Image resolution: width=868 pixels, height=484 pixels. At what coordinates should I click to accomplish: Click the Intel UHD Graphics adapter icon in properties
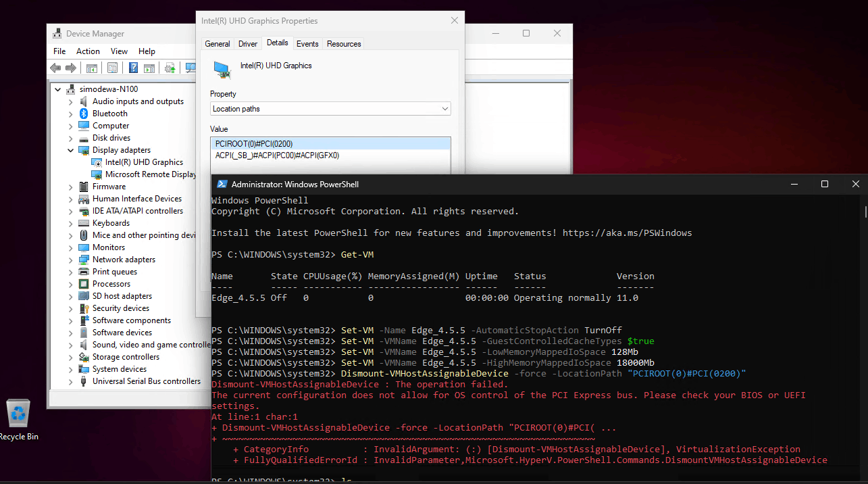pyautogui.click(x=222, y=68)
